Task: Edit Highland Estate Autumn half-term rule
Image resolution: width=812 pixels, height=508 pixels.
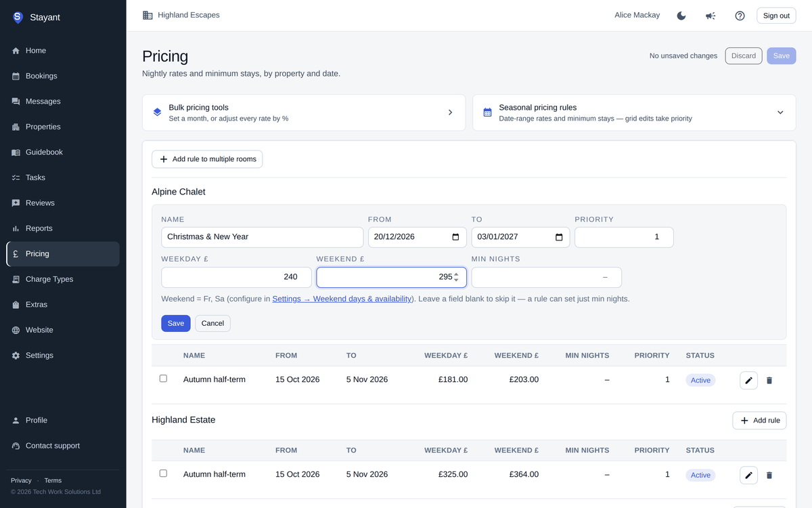Action: [748, 475]
